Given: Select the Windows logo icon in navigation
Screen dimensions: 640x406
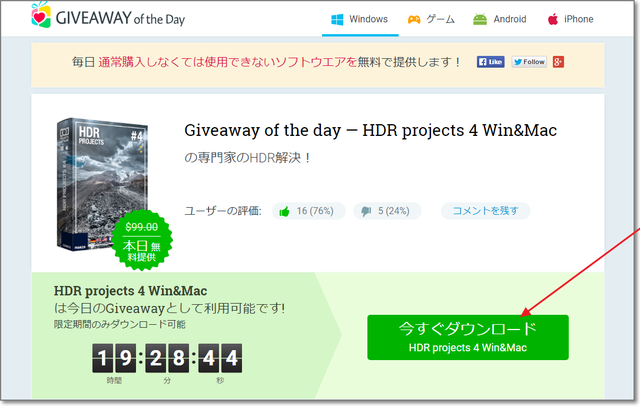Looking at the screenshot, I should click(337, 19).
